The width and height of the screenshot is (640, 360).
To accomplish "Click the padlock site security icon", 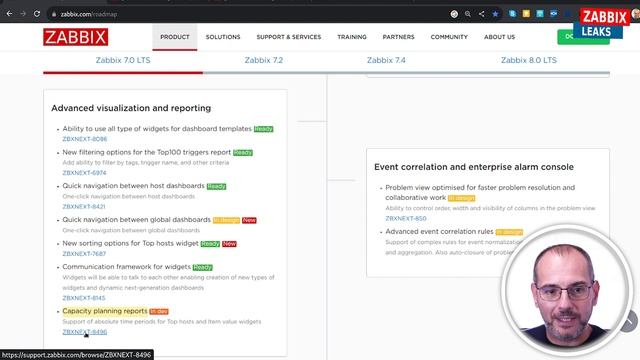I will [54, 14].
